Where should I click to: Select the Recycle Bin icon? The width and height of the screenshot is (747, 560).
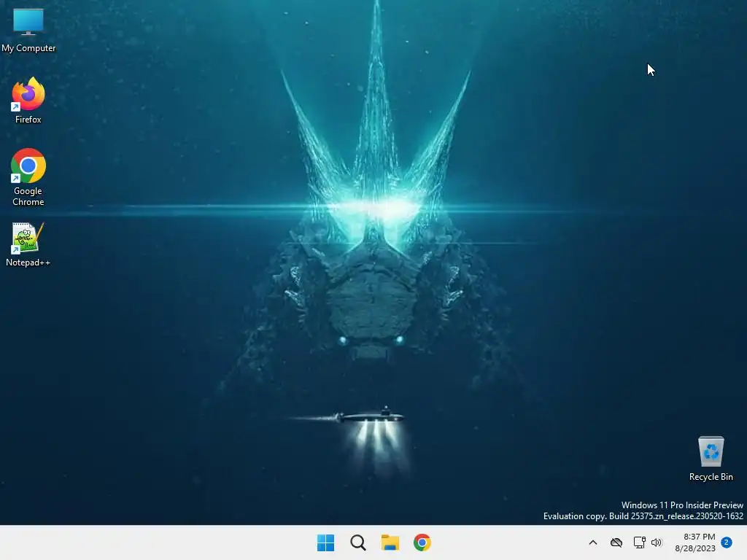(x=711, y=459)
